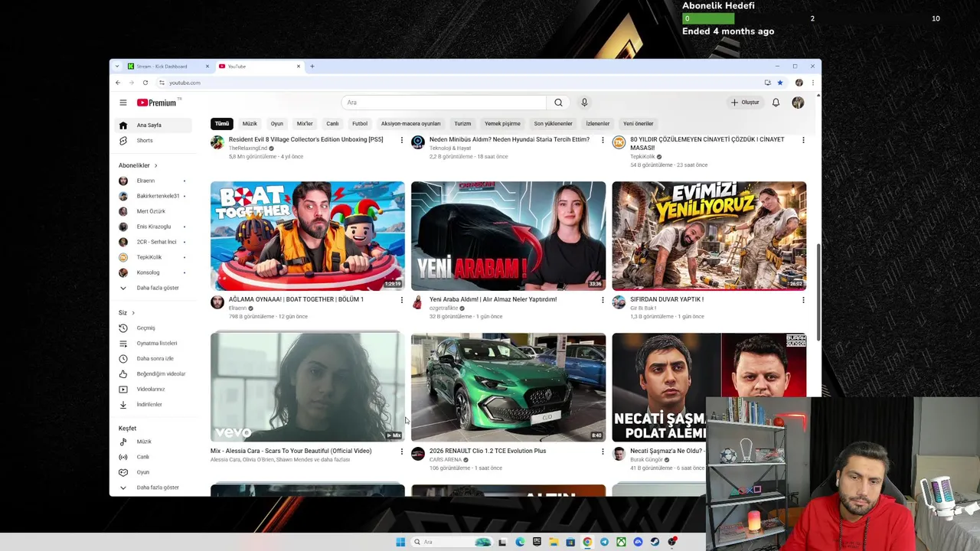Expand the Siz section chevron
Image resolution: width=980 pixels, height=551 pixels.
tap(132, 313)
